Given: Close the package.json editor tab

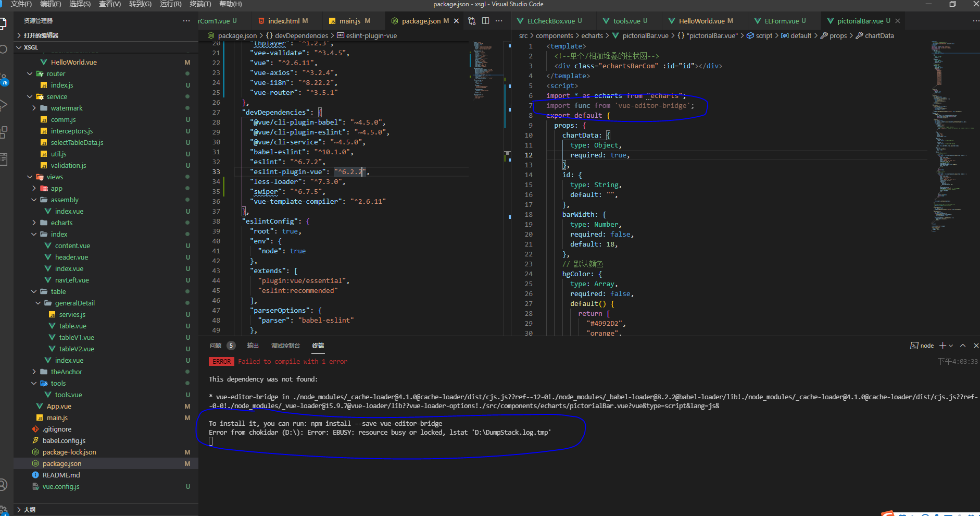Looking at the screenshot, I should tap(457, 21).
